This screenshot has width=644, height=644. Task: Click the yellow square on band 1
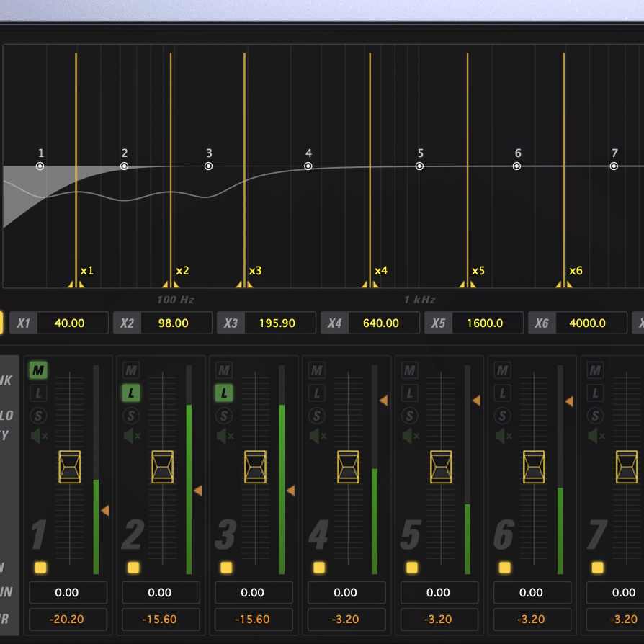point(40,568)
